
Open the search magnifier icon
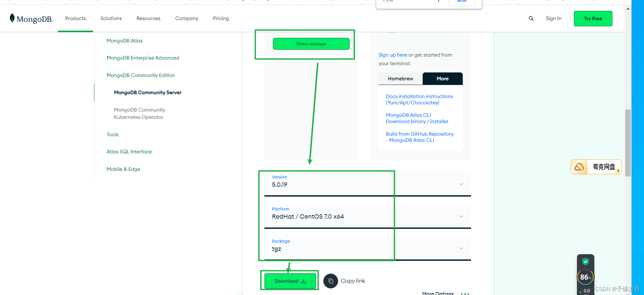[x=531, y=18]
